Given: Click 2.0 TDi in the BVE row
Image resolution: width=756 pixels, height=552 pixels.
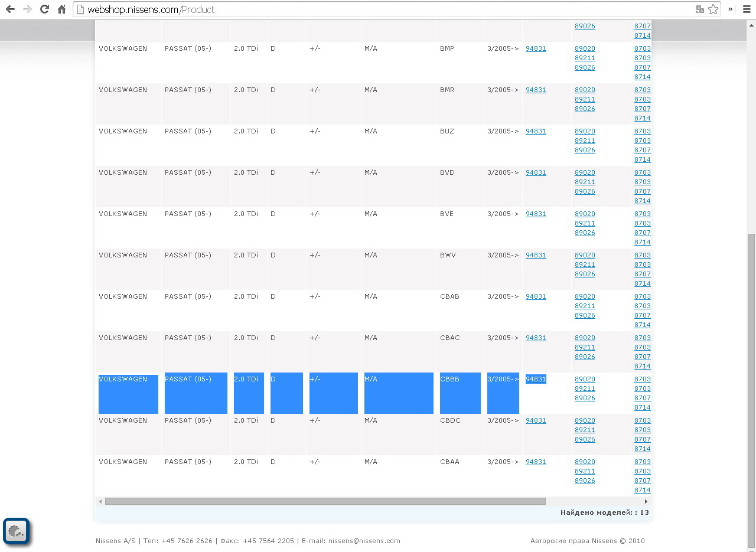Looking at the screenshot, I should click(246, 214).
